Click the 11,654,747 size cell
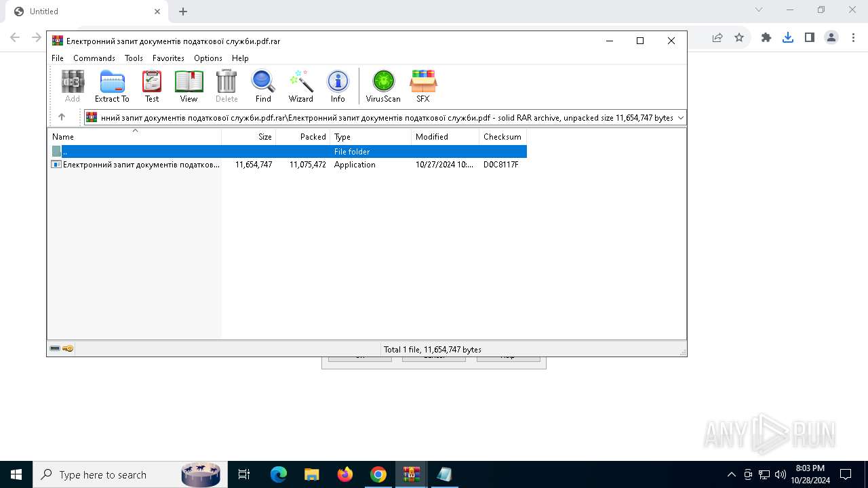This screenshot has width=868, height=488. tap(254, 165)
